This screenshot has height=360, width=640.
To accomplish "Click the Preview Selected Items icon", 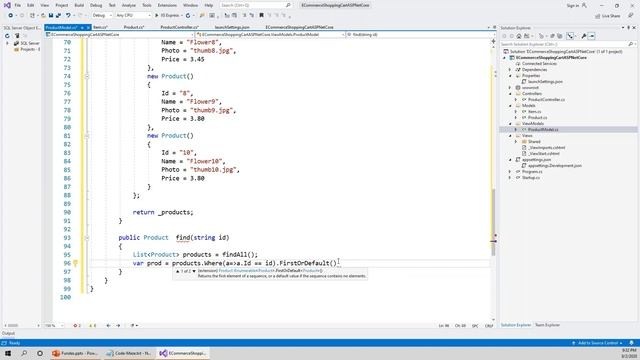I will (x=592, y=36).
